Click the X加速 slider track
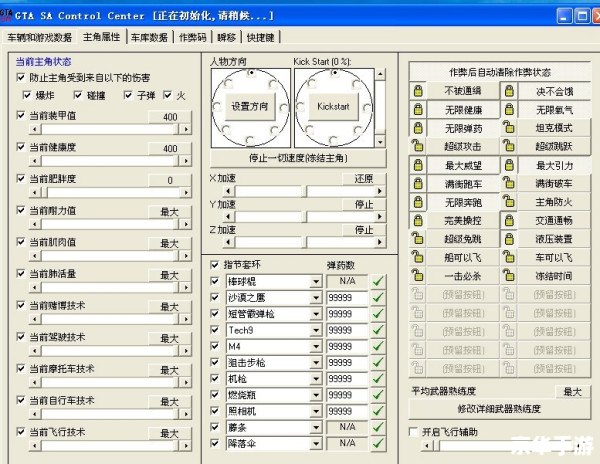 coord(305,190)
